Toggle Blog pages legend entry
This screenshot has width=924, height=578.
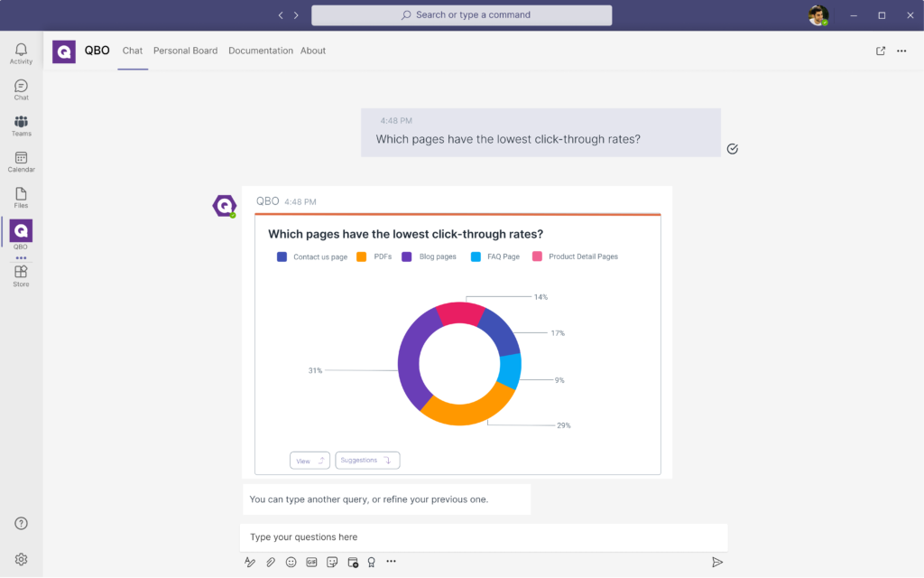430,256
